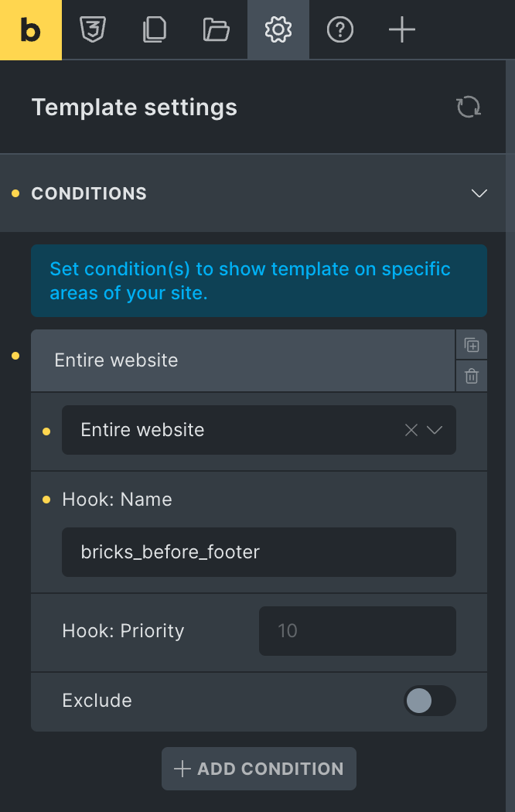The image size is (515, 812).
Task: Duplicate the Entire website condition
Action: (472, 345)
